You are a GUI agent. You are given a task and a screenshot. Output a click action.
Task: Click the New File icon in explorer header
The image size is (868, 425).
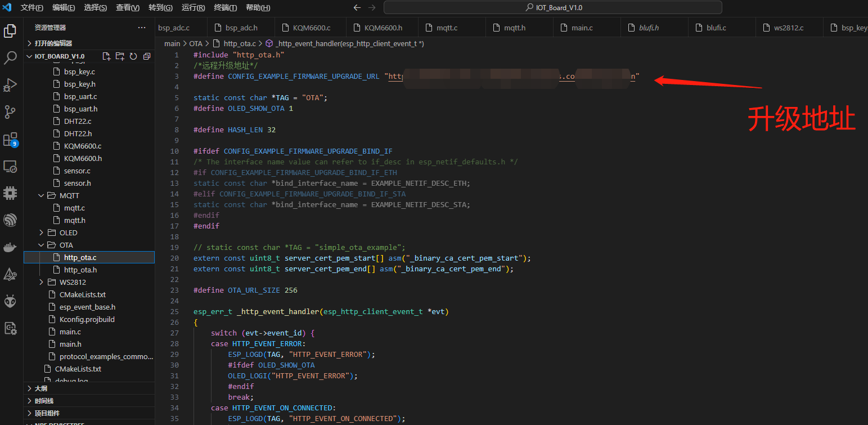pyautogui.click(x=106, y=56)
